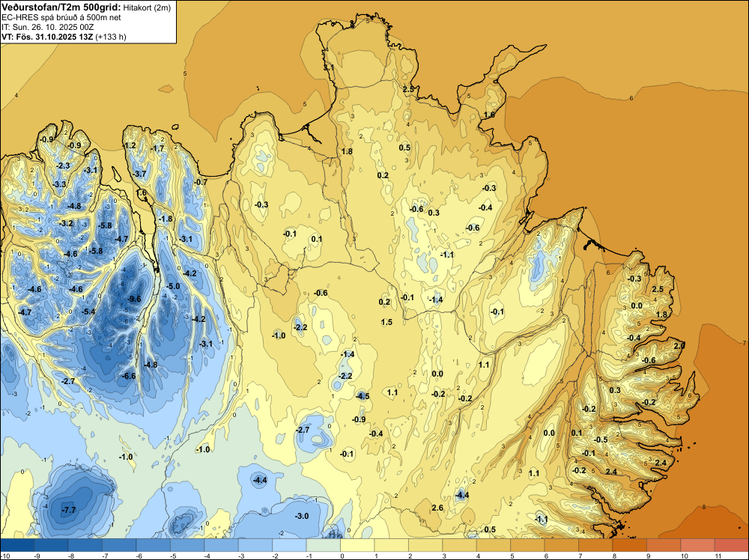Click the legend label '-10'
This screenshot has height=560, width=749.
[x=4, y=556]
